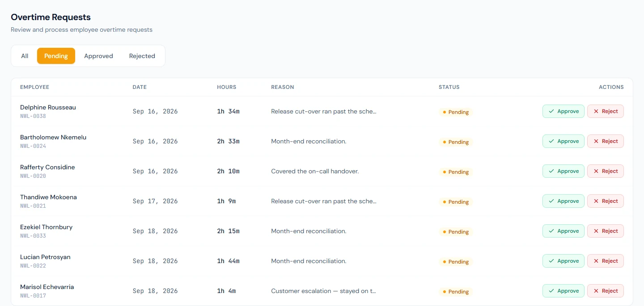Click employee ID NWL-0017
The width and height of the screenshot is (644, 306).
[33, 296]
